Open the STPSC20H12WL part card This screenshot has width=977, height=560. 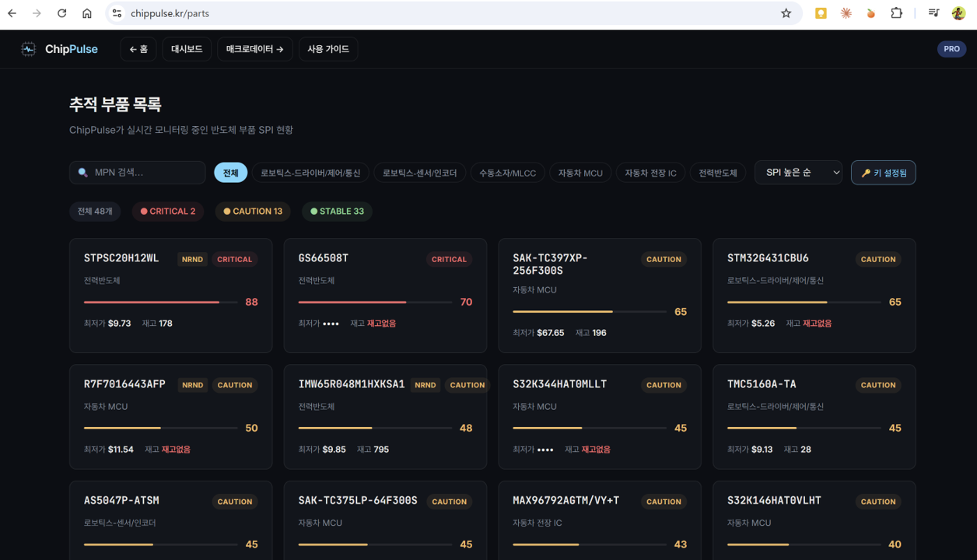(x=170, y=296)
